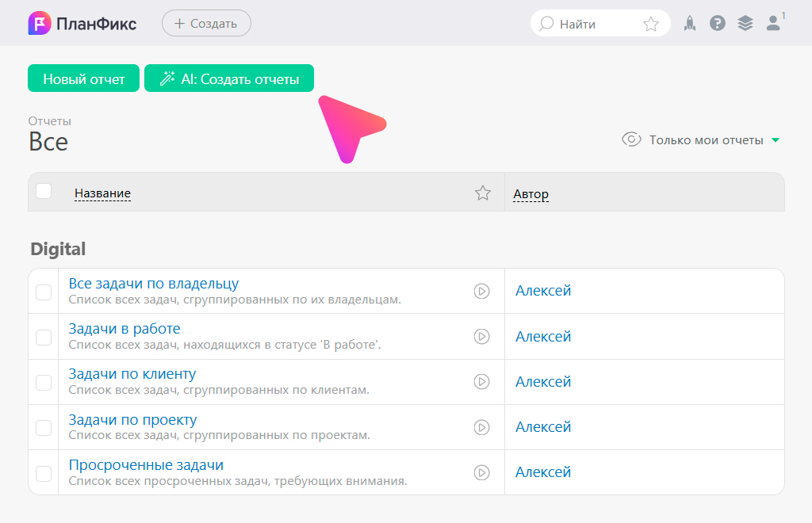
Task: Check the 'Задачи в работе' checkbox
Action: click(x=44, y=337)
